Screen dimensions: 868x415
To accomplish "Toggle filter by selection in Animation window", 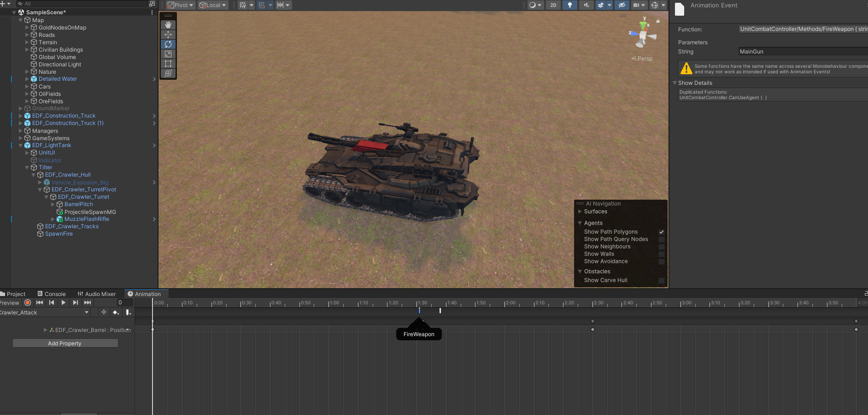I will [104, 313].
